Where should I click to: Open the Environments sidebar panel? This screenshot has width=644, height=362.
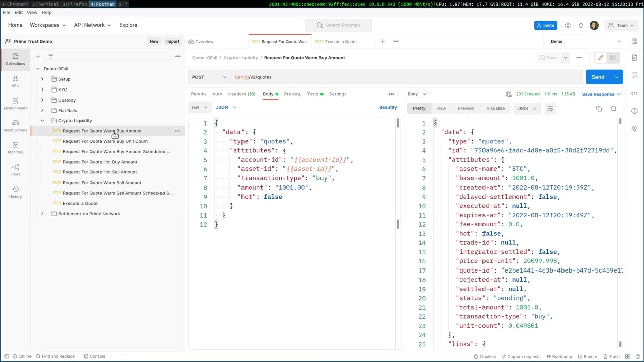(15, 103)
